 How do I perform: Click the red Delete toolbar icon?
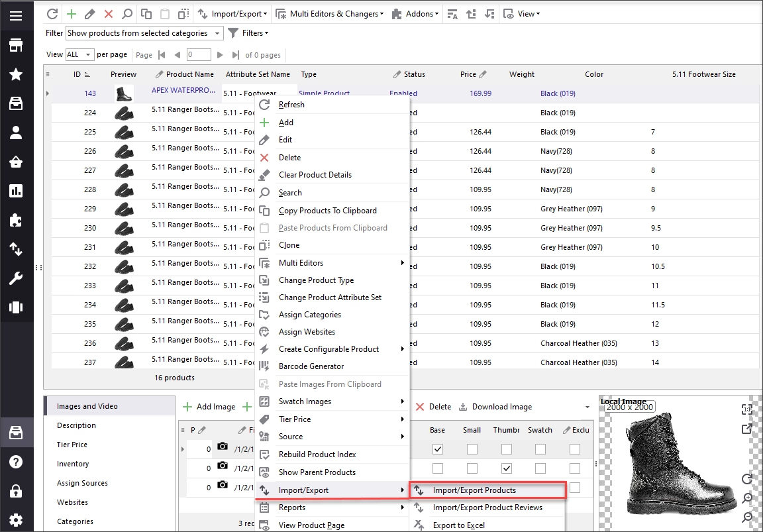[x=109, y=14]
